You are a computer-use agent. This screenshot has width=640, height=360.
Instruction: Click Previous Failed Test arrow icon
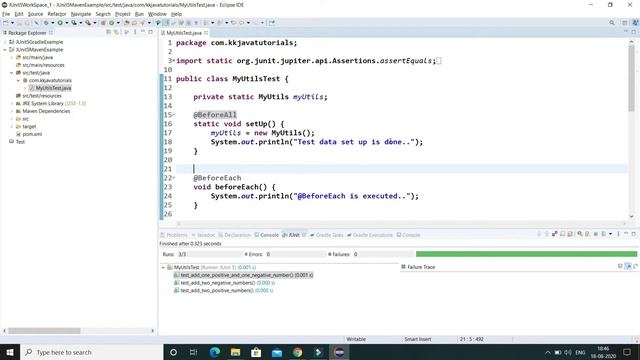tap(547, 234)
